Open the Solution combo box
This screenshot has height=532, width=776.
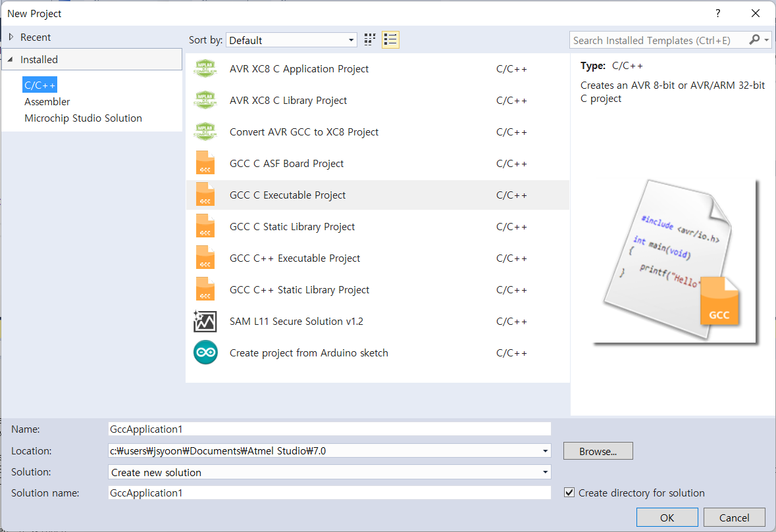coord(330,472)
